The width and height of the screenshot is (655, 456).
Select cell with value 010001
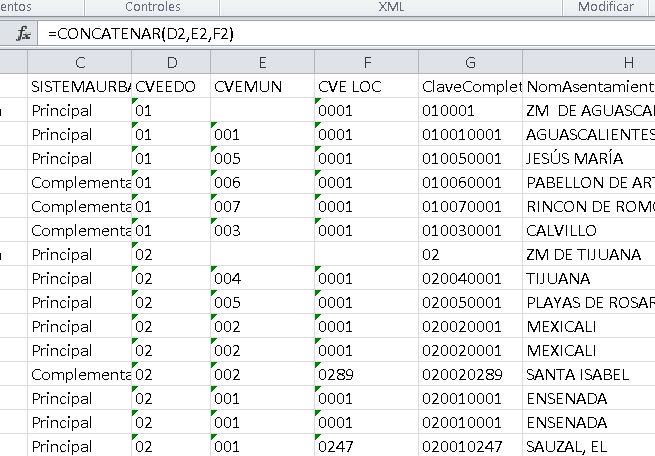(470, 110)
